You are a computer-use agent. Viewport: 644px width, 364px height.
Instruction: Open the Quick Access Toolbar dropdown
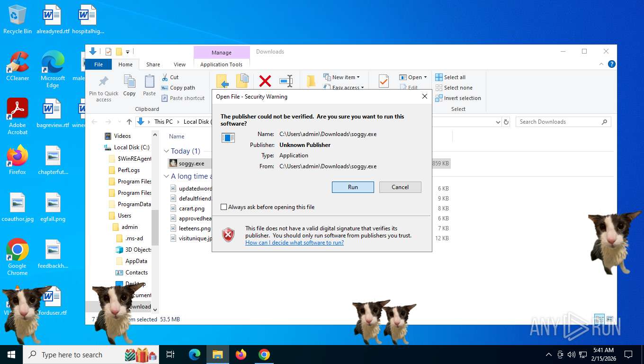[127, 52]
